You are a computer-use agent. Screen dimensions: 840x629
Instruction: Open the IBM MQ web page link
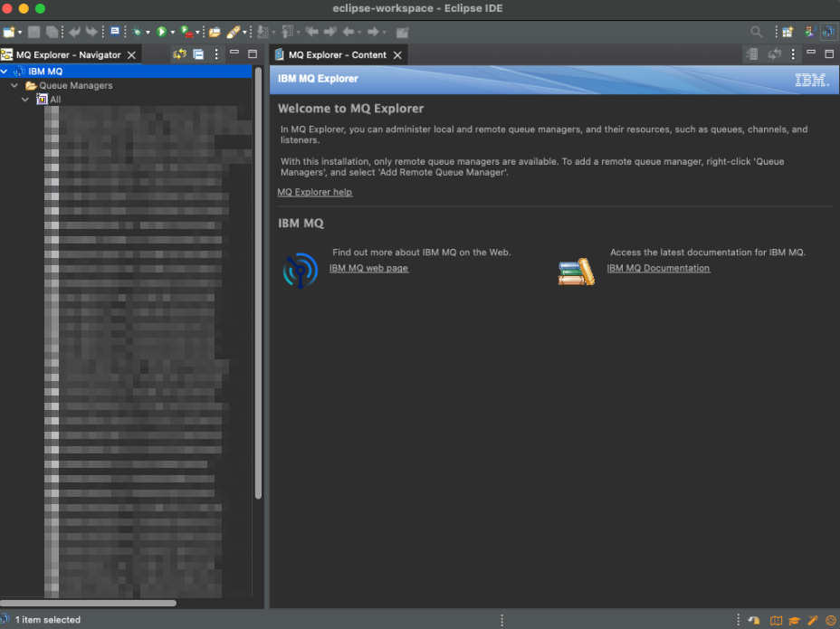click(368, 268)
